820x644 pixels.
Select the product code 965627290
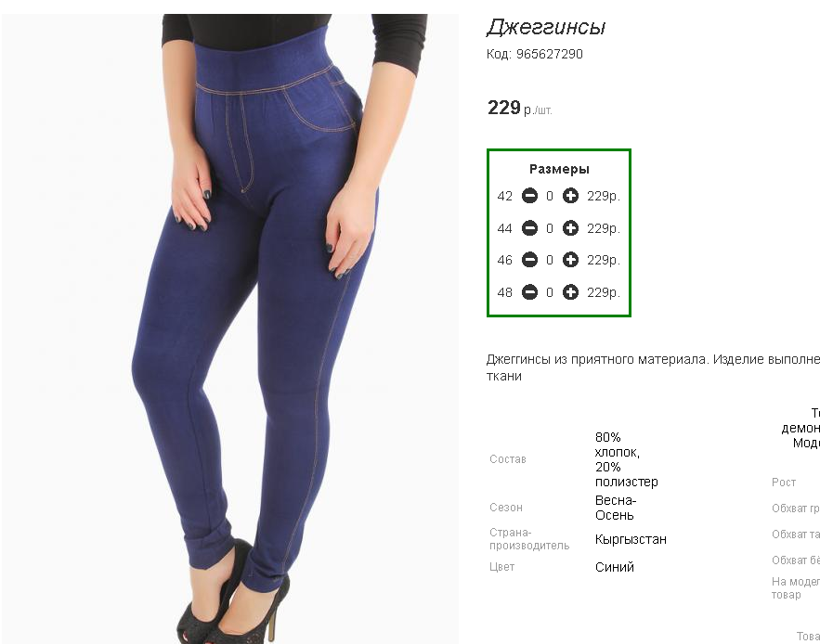click(x=549, y=55)
